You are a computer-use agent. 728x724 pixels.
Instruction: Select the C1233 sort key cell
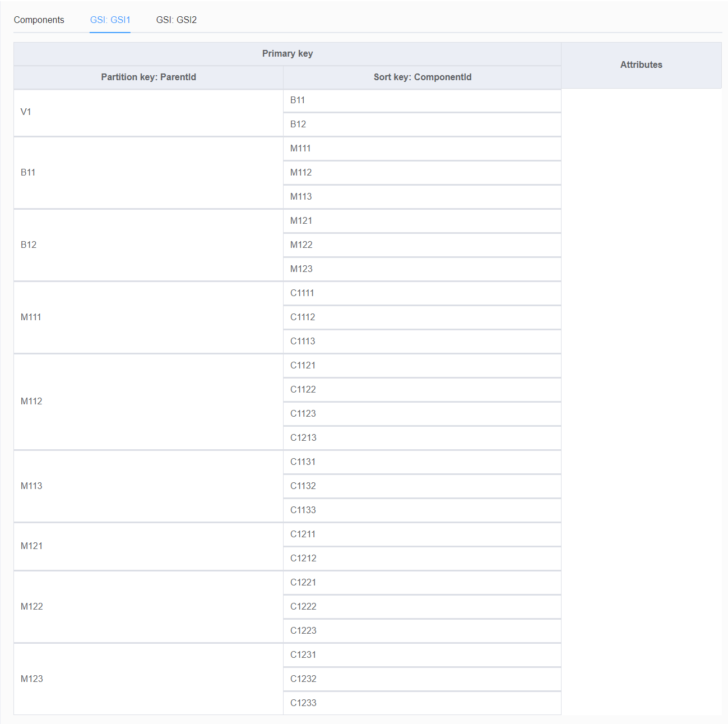(303, 703)
